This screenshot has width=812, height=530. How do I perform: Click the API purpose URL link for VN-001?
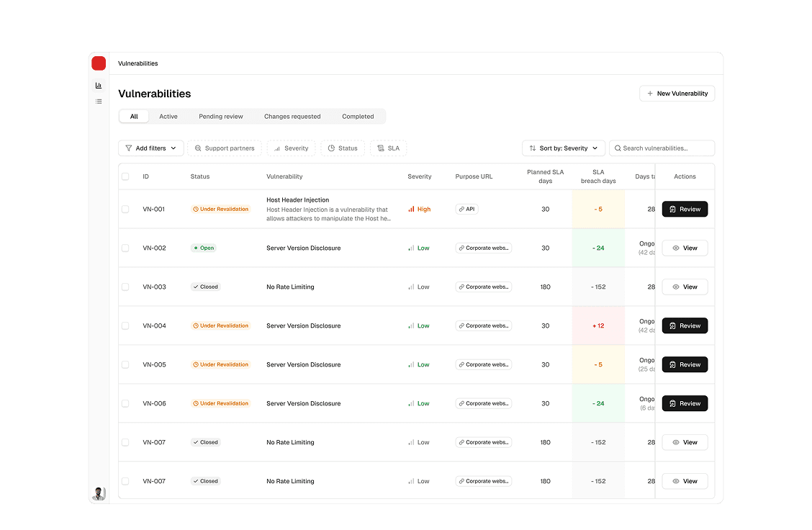(466, 210)
